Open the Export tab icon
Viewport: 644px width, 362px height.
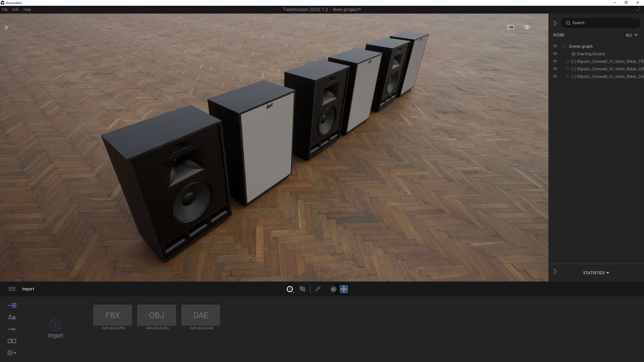[12, 353]
